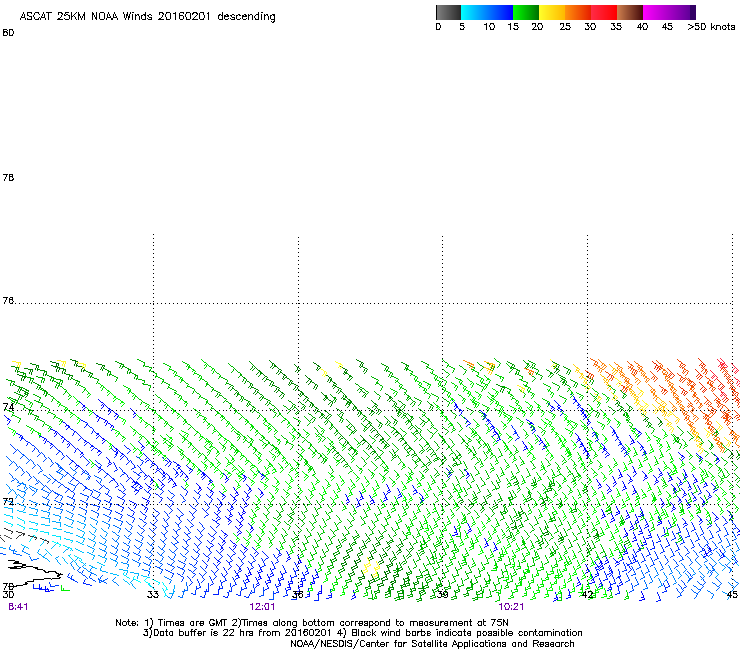Viewport: 740px width, 650px height.
Task: Click the purple '8:41' pass time label
Action: coord(18,607)
